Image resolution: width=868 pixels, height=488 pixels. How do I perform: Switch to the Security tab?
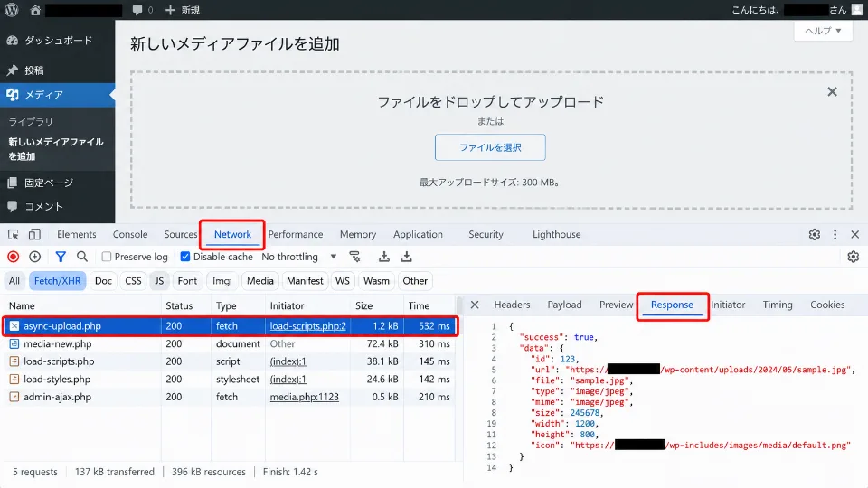[486, 235]
